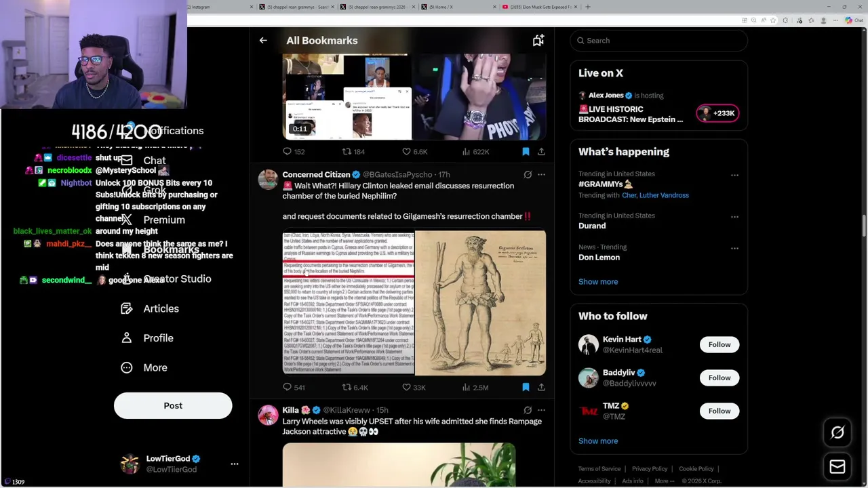The height and width of the screenshot is (488, 868).
Task: Open the Don Lemon trending topic
Action: [599, 258]
